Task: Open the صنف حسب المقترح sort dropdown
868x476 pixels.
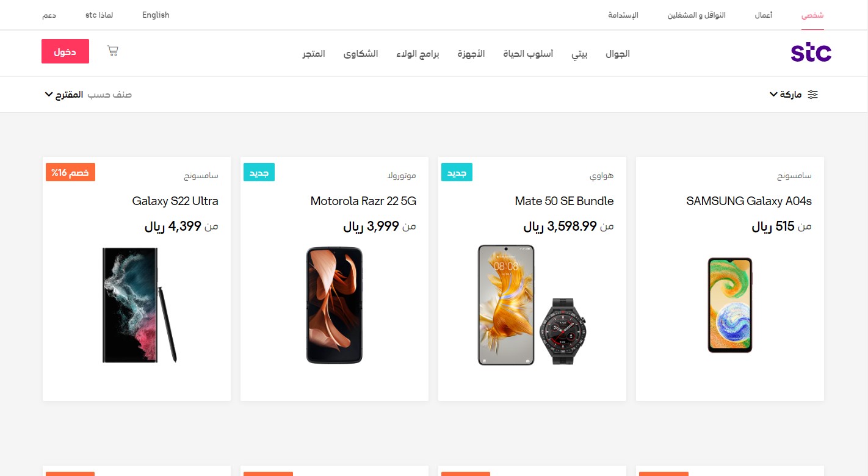Action: pyautogui.click(x=88, y=95)
